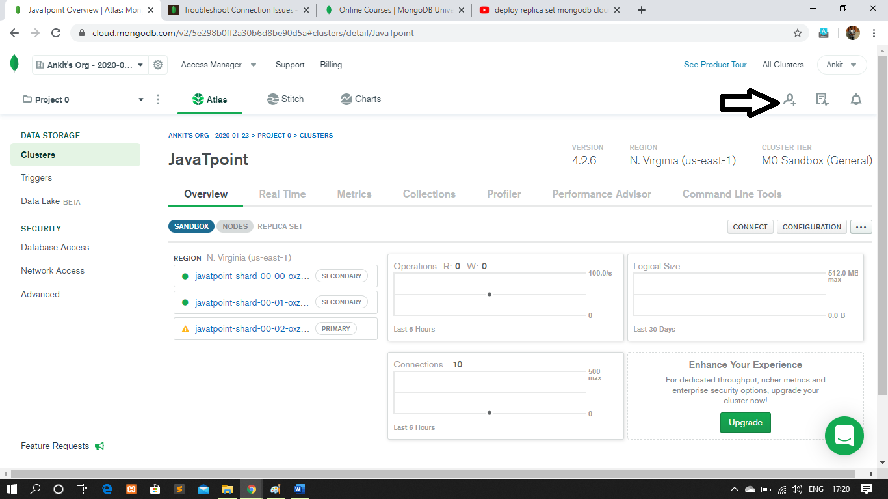
Task: Open Chrome three-dot menu
Action: 874,33
